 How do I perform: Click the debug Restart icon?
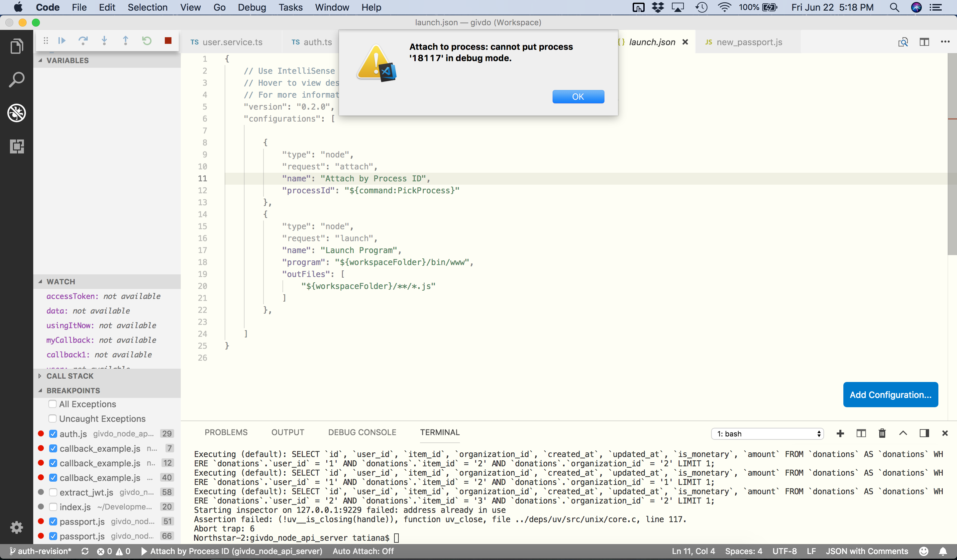pos(147,41)
